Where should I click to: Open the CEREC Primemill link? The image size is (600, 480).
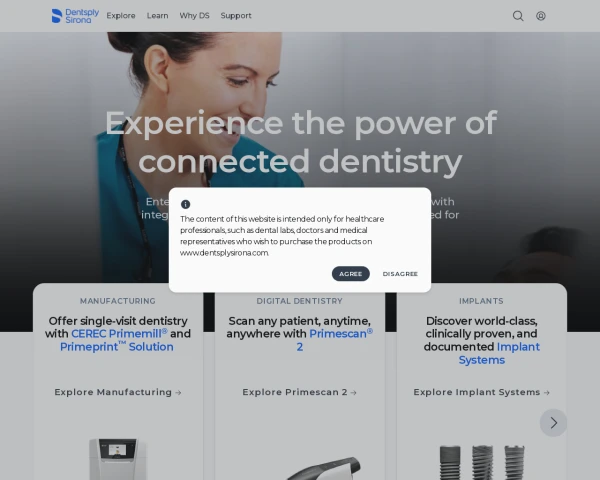[119, 333]
